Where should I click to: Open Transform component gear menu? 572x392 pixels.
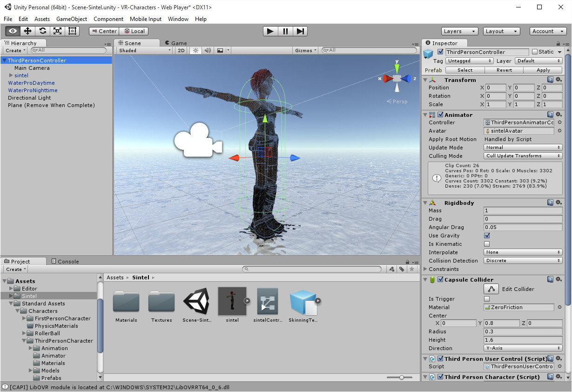coord(559,80)
